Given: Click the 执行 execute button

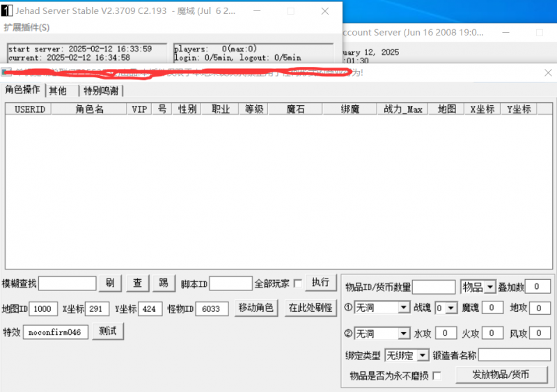Looking at the screenshot, I should pyautogui.click(x=321, y=283).
